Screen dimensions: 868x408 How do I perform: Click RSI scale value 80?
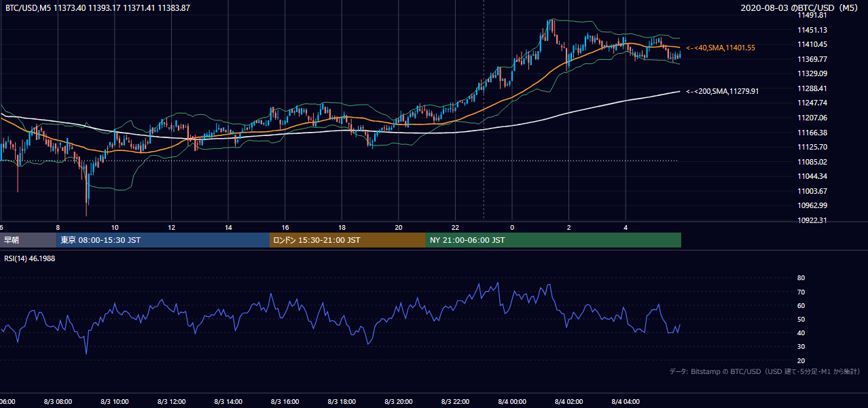click(x=801, y=278)
